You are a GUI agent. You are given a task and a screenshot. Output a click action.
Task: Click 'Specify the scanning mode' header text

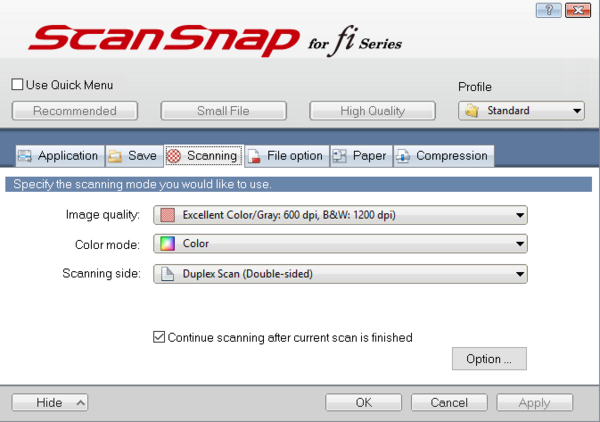click(x=142, y=184)
